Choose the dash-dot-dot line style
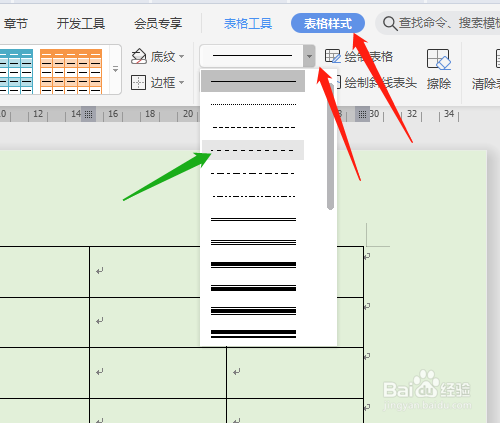Viewport: 500px width, 423px height. coord(253,196)
